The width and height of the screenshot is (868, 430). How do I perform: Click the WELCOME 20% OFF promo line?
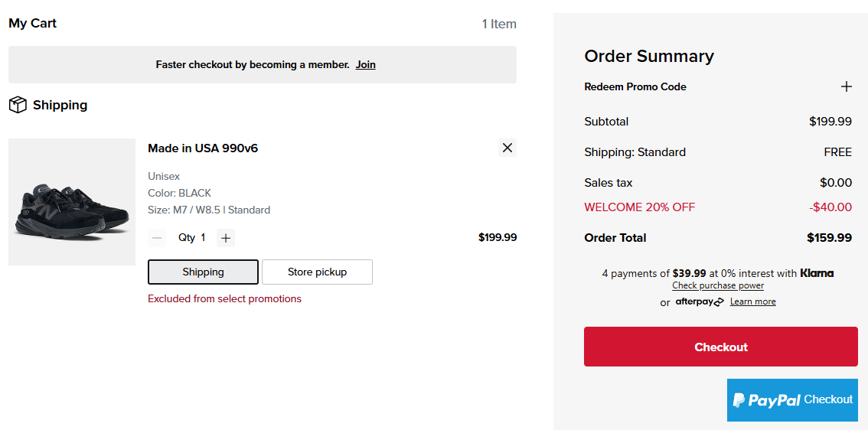(639, 207)
